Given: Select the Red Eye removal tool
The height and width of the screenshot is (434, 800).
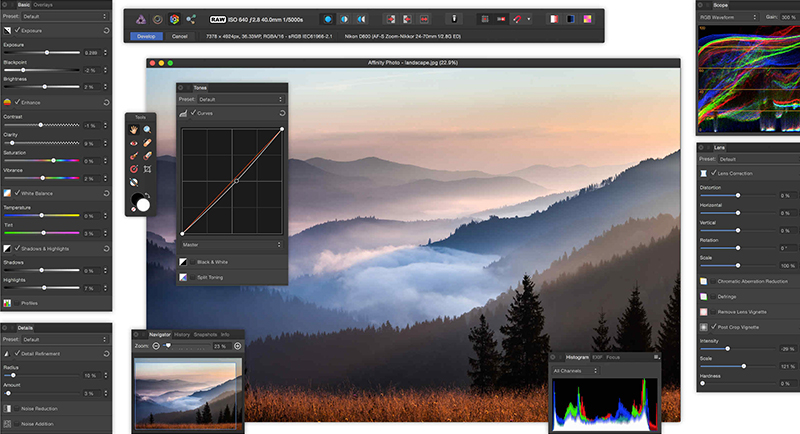Looking at the screenshot, I should [x=134, y=143].
